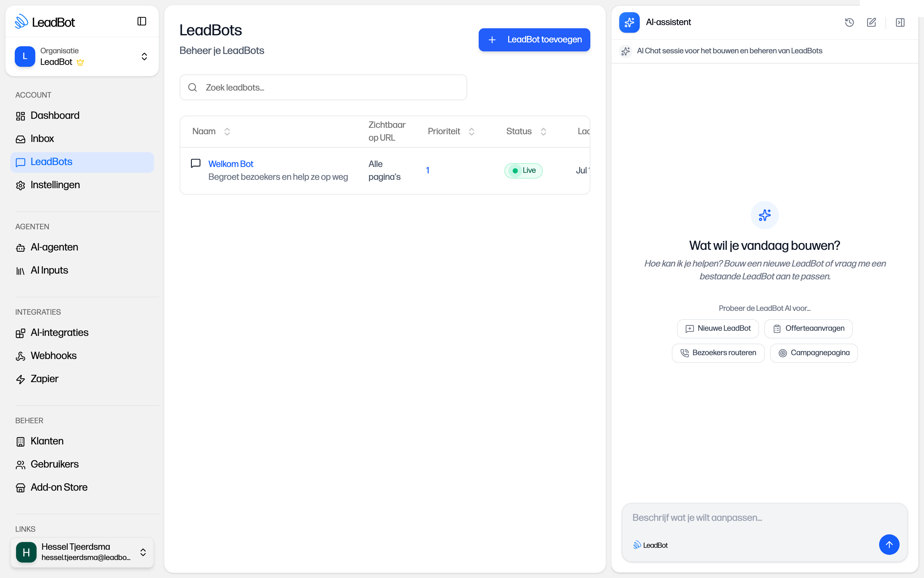Viewport: 924px width, 578px height.
Task: Click the Zapier lightning icon
Action: 21,379
